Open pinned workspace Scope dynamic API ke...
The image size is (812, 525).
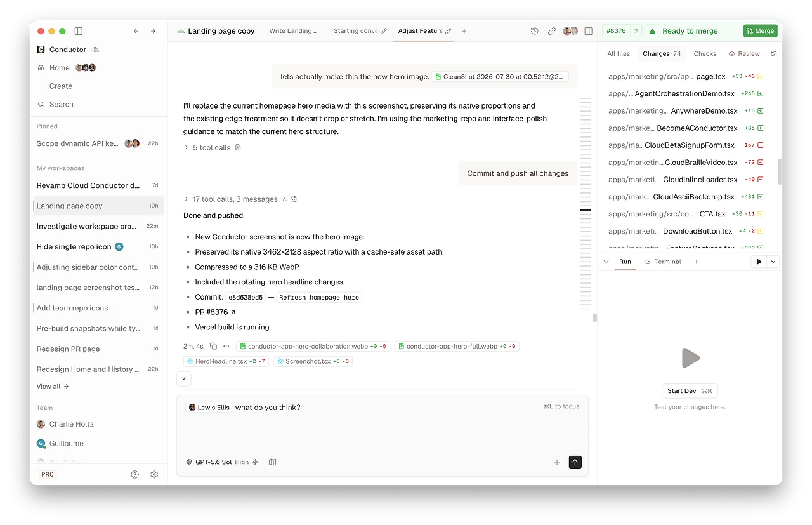(98, 143)
